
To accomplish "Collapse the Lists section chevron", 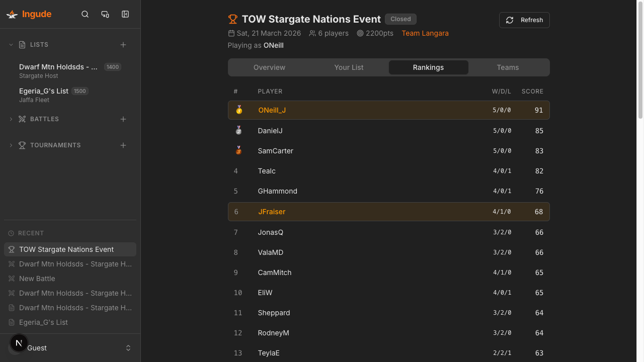I will pyautogui.click(x=11, y=44).
